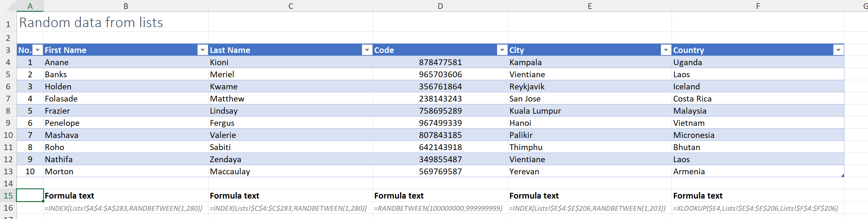Image resolution: width=868 pixels, height=219 pixels.
Task: Open the No. column filter dropdown
Action: (37, 50)
